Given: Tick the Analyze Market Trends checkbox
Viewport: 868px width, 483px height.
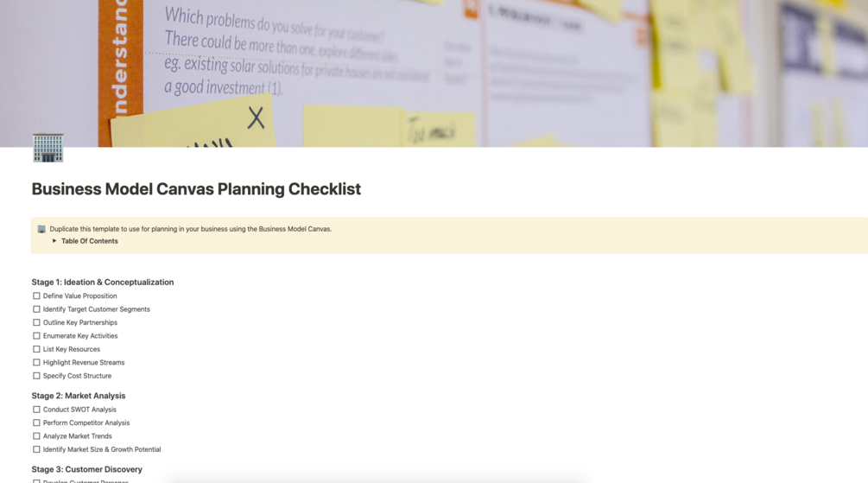Looking at the screenshot, I should [x=36, y=436].
